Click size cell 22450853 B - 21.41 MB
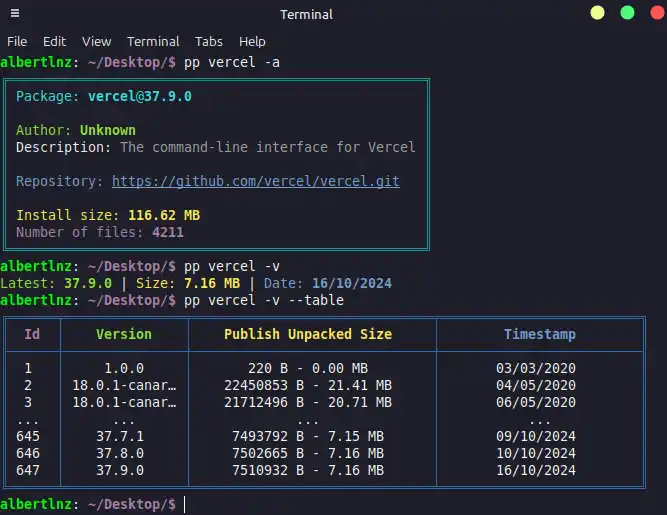Image resolution: width=667 pixels, height=515 pixels. [x=308, y=385]
